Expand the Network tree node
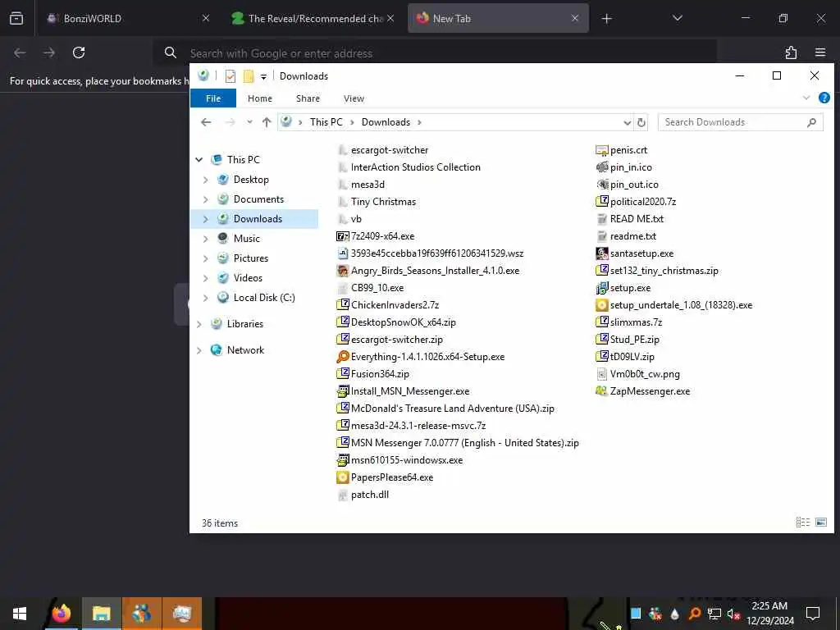 click(x=199, y=350)
